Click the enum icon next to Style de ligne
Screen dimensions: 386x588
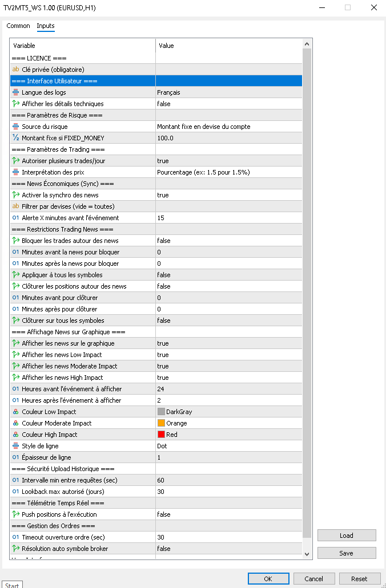click(15, 446)
